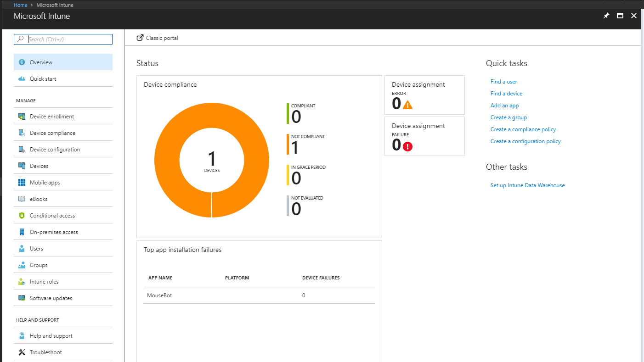Click the Groups people icon
644x362 pixels.
22,265
